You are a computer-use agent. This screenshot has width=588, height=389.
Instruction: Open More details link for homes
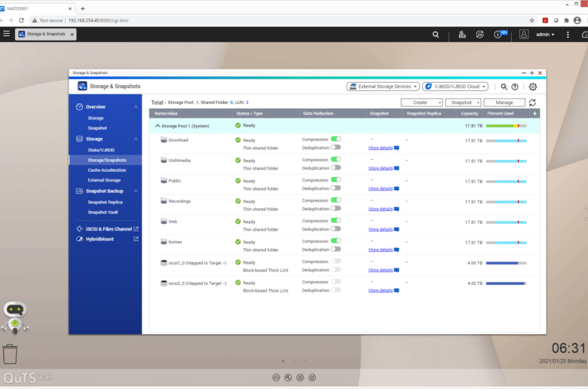tap(380, 250)
